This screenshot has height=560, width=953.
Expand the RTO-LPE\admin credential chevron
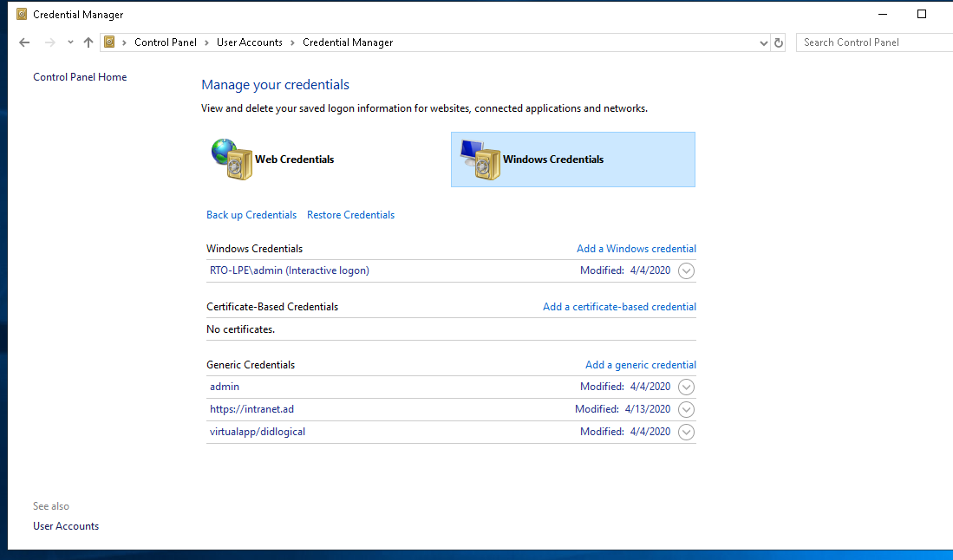[686, 270]
